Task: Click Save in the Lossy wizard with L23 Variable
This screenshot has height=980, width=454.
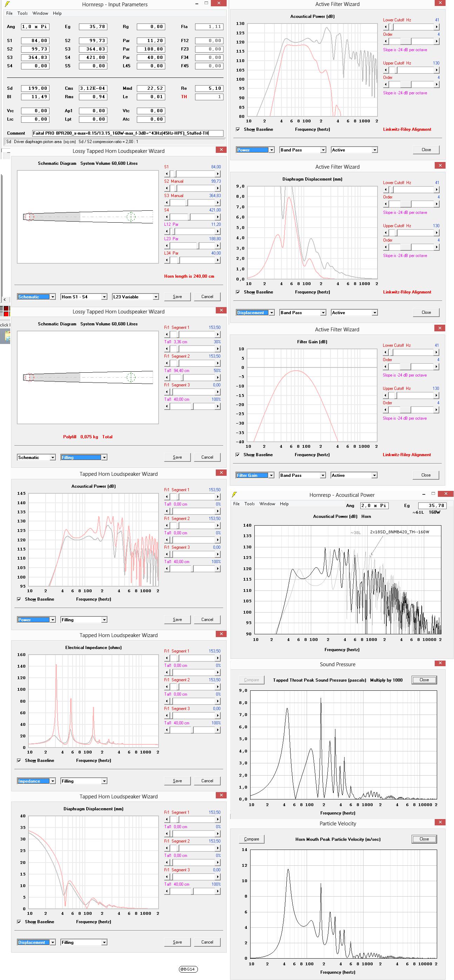Action: click(x=177, y=297)
